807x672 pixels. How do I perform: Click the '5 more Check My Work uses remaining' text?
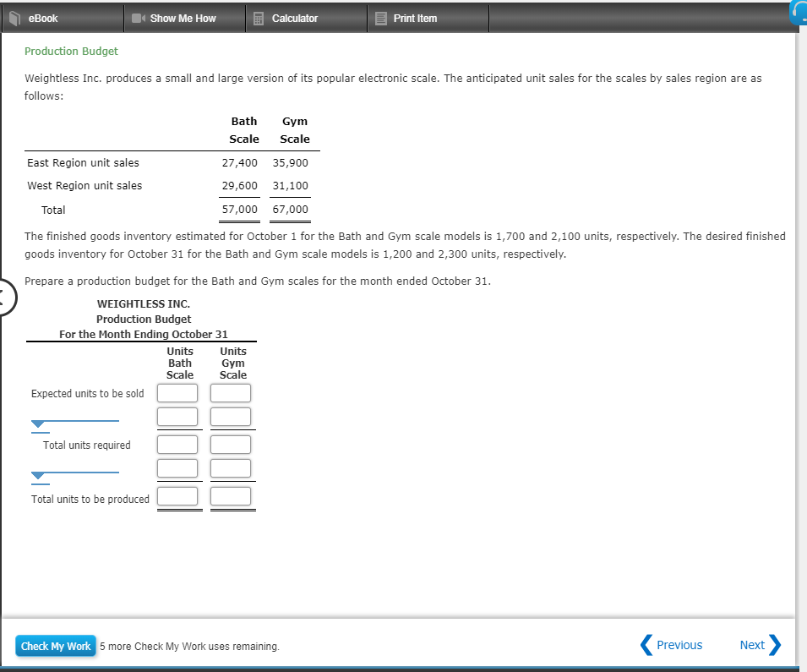click(x=189, y=647)
